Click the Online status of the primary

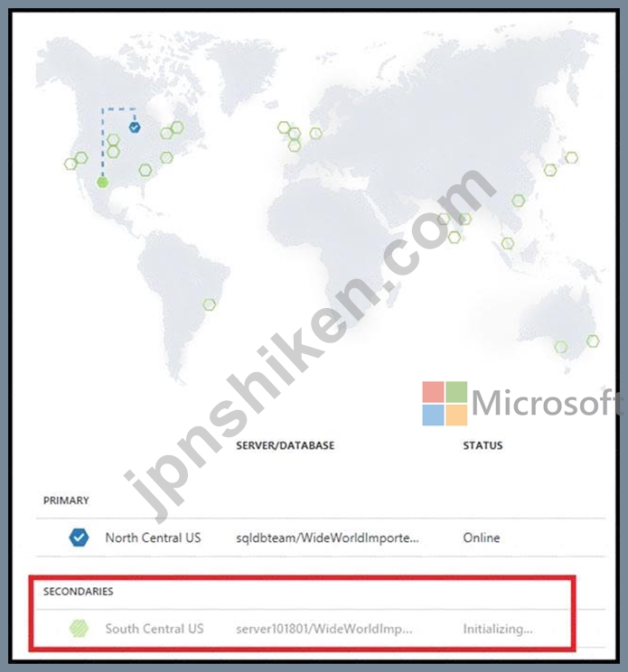tap(482, 537)
